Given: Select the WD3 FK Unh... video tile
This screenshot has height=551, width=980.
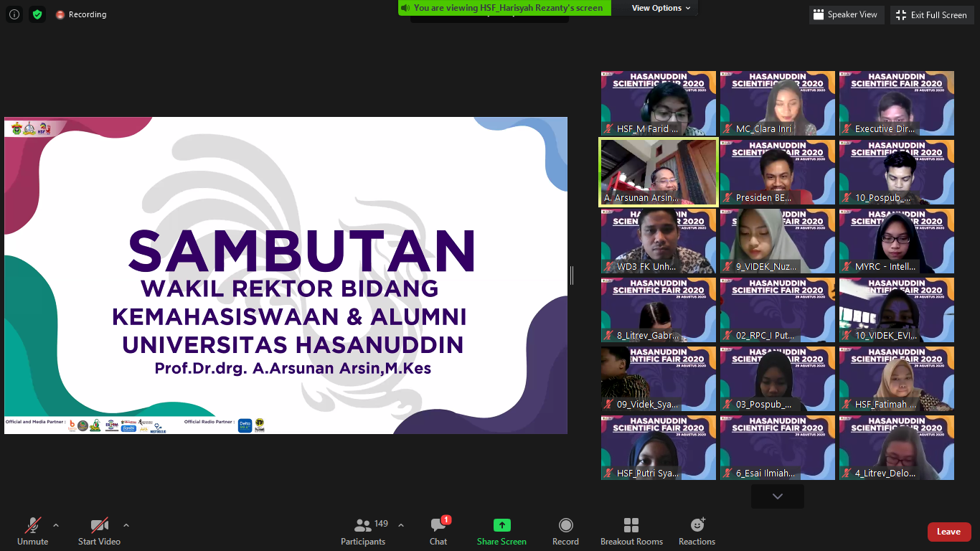Looking at the screenshot, I should tap(659, 241).
